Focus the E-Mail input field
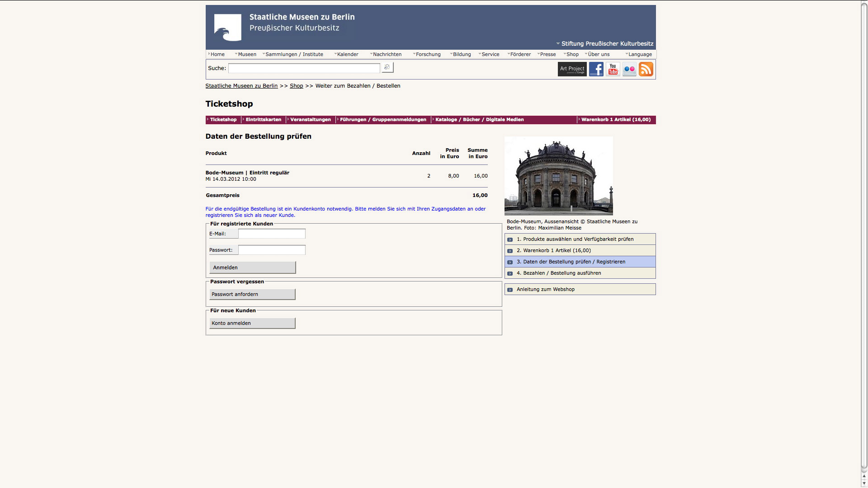Screen dimensions: 868x488 [272, 234]
